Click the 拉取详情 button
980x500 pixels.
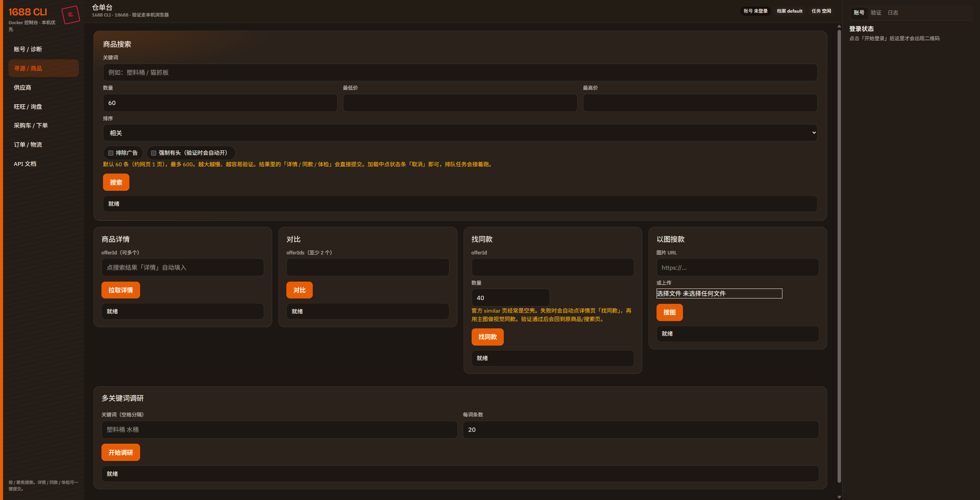pos(121,290)
